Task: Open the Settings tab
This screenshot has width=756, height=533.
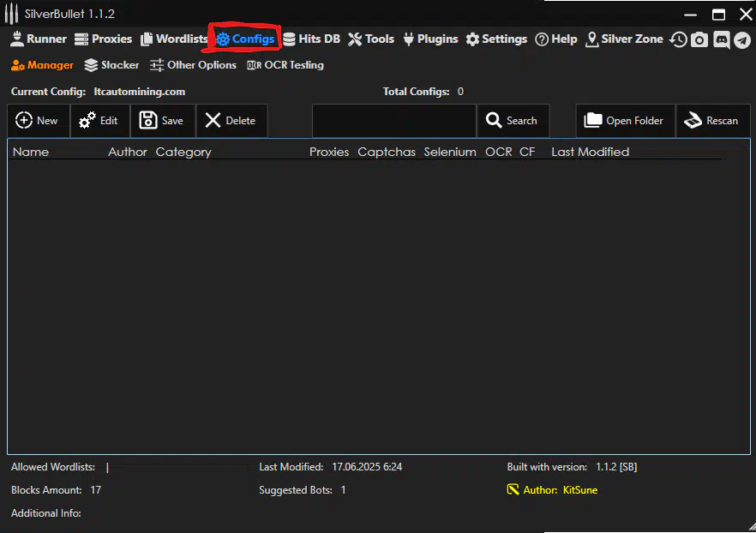Action: click(x=496, y=39)
